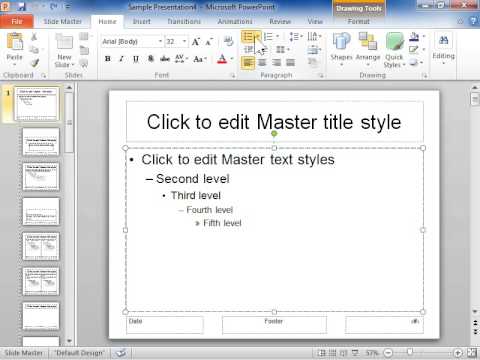Open the Paragraph dialog launcher
This screenshot has width=480, height=360.
(x=321, y=76)
